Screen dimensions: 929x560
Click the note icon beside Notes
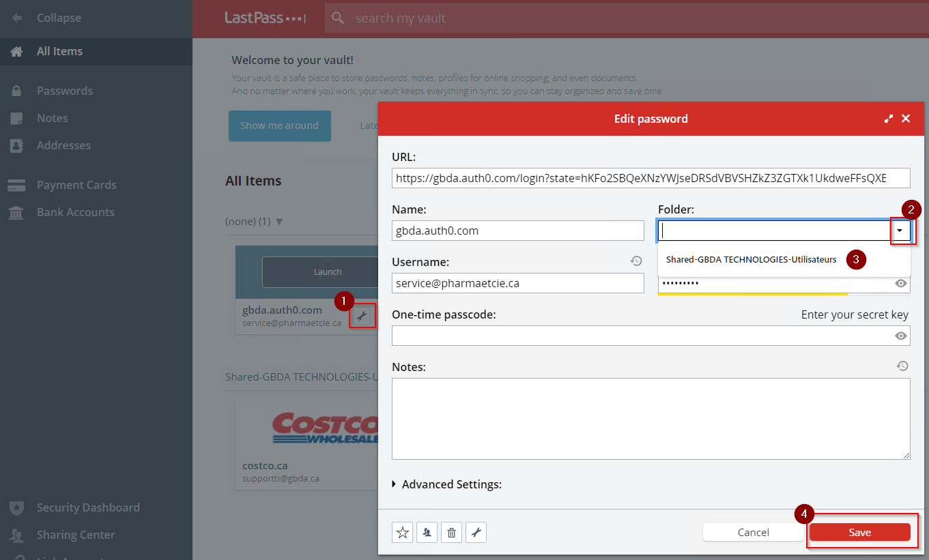tap(16, 118)
